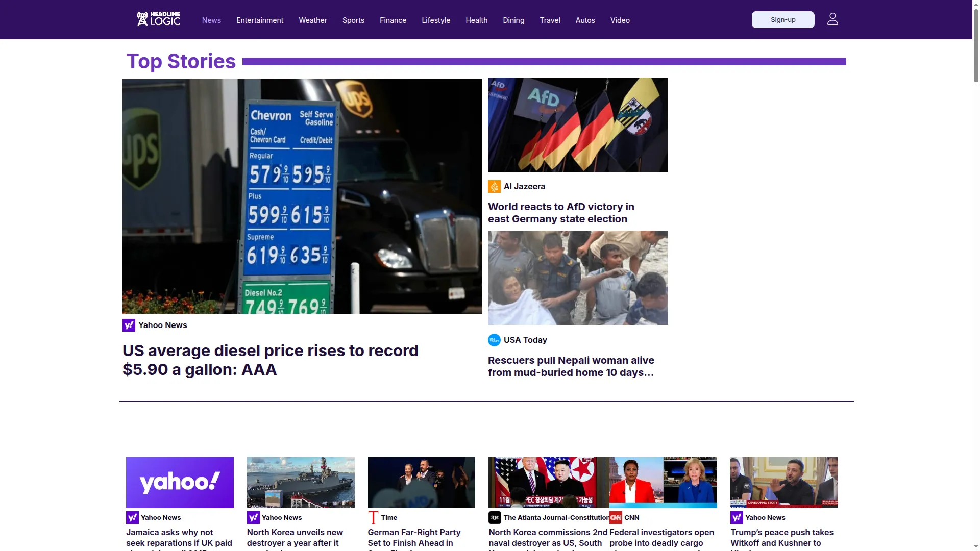This screenshot has width=980, height=551.
Task: Open the user account profile icon
Action: pyautogui.click(x=832, y=19)
